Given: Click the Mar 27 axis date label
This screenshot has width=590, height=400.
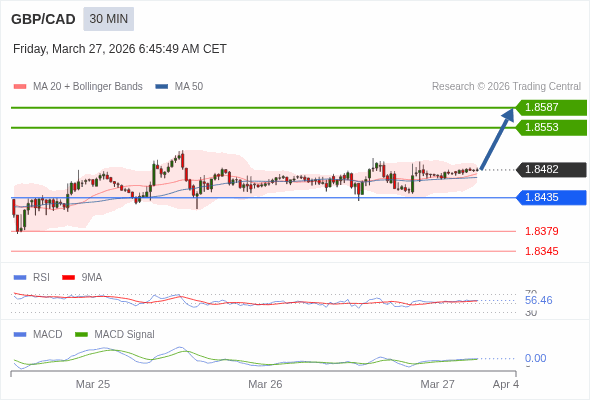Looking at the screenshot, I should tap(438, 384).
